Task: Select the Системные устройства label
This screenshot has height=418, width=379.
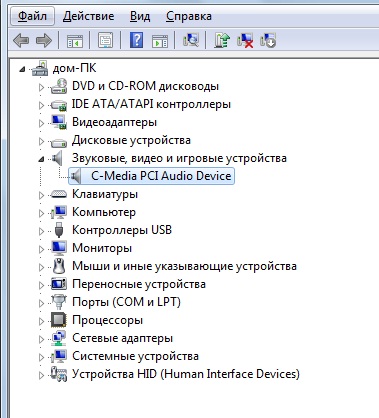Action: (135, 356)
